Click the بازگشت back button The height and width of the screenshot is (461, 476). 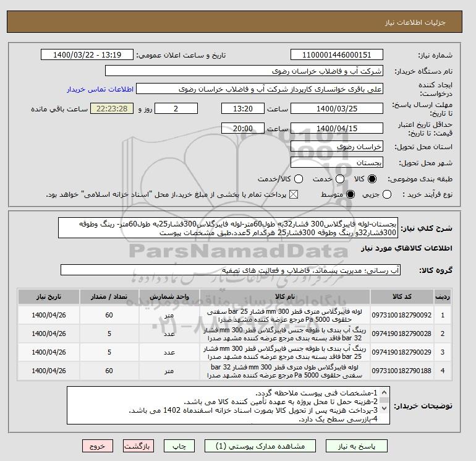tap(138, 446)
